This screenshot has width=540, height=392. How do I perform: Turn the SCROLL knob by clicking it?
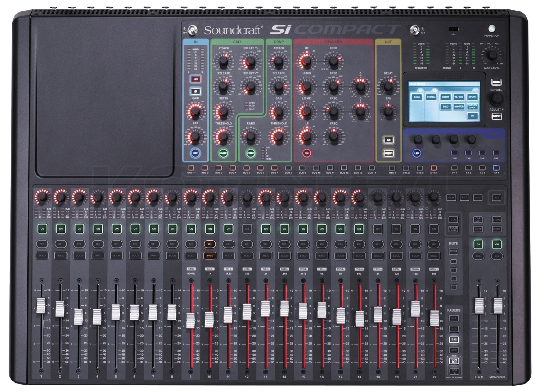click(x=496, y=99)
